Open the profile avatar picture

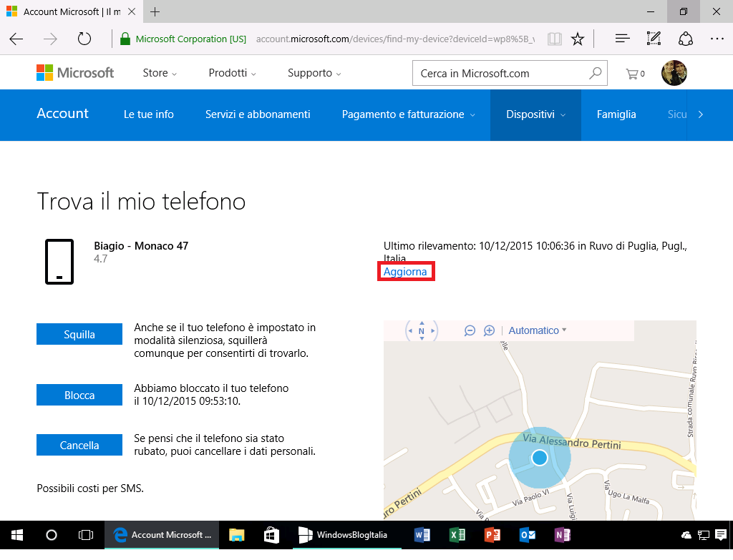(x=674, y=73)
